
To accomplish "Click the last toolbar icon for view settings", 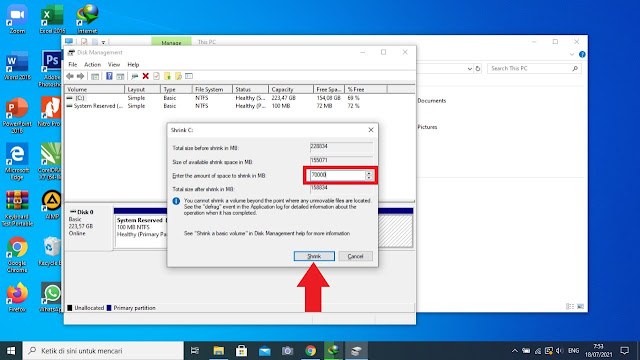I will [189, 76].
